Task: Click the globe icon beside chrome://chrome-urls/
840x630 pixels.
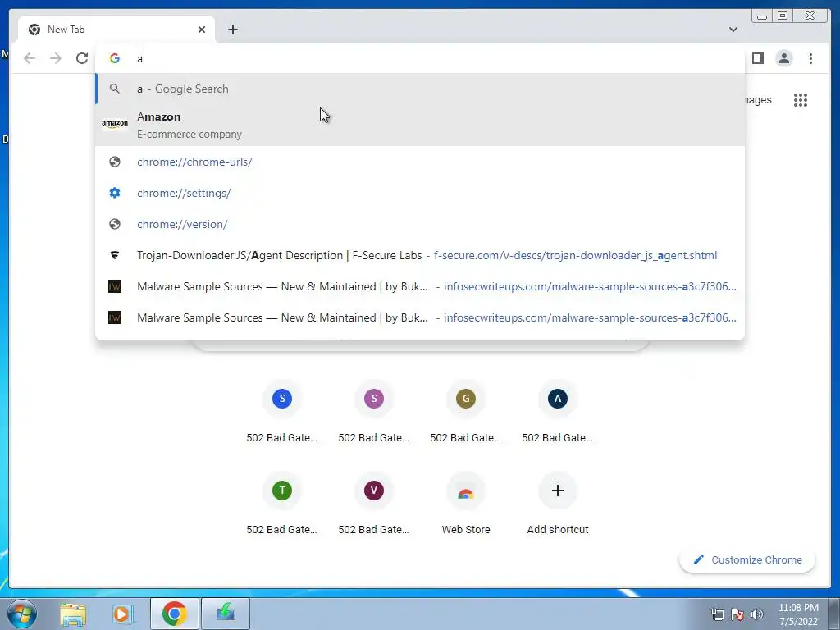Action: [115, 162]
